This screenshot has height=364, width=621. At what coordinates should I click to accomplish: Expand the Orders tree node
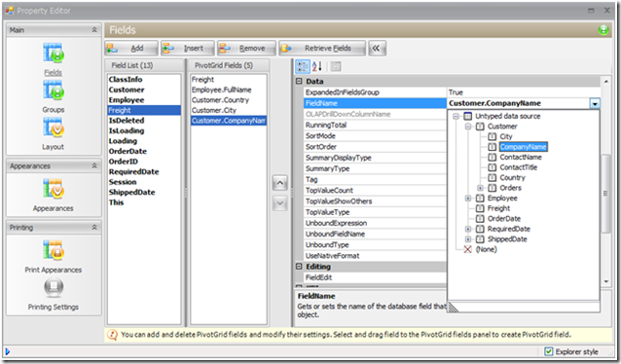480,188
